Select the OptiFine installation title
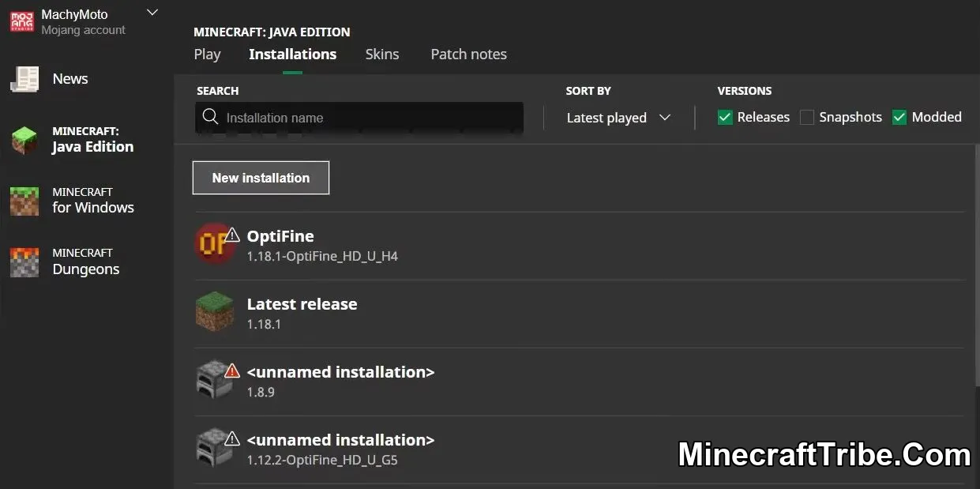This screenshot has height=489, width=980. [280, 236]
